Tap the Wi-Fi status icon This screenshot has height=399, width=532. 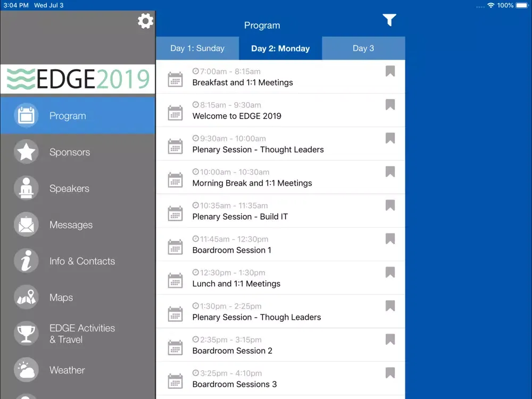tap(491, 5)
